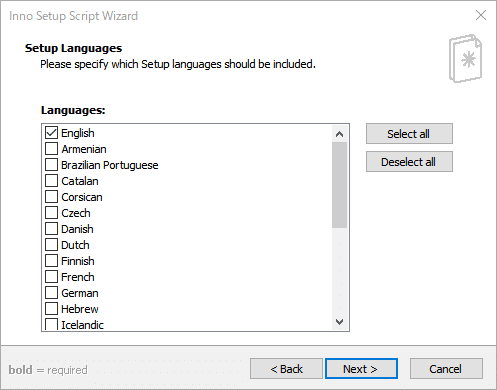This screenshot has width=497, height=390.
Task: Click the list scrollbar down arrow
Action: [339, 322]
